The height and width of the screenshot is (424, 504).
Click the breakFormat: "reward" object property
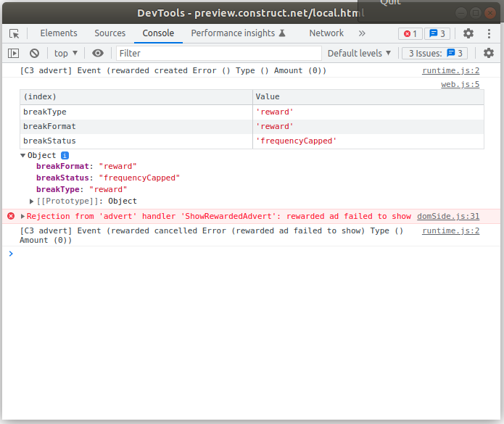click(86, 167)
